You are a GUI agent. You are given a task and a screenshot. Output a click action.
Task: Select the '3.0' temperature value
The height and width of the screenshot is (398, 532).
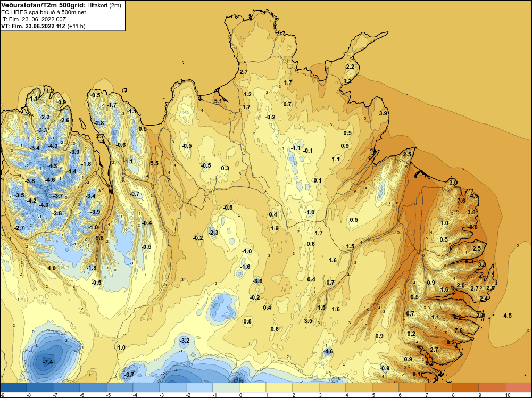tap(453, 183)
